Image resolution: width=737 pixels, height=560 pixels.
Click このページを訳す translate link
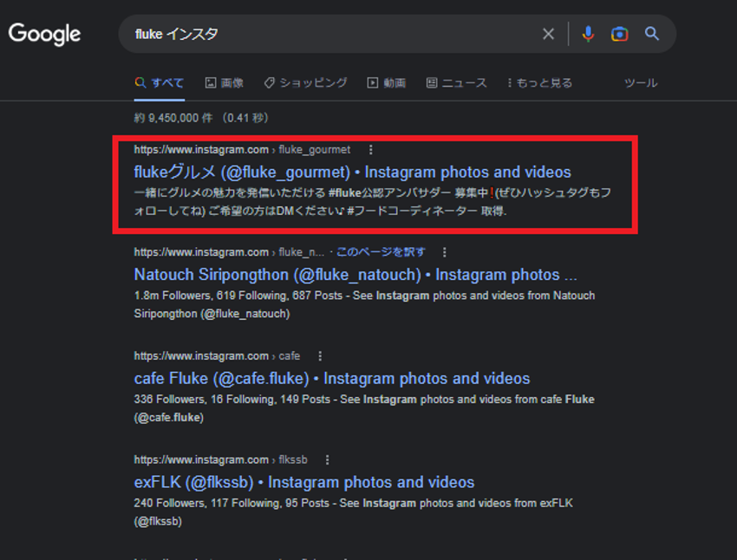point(381,252)
